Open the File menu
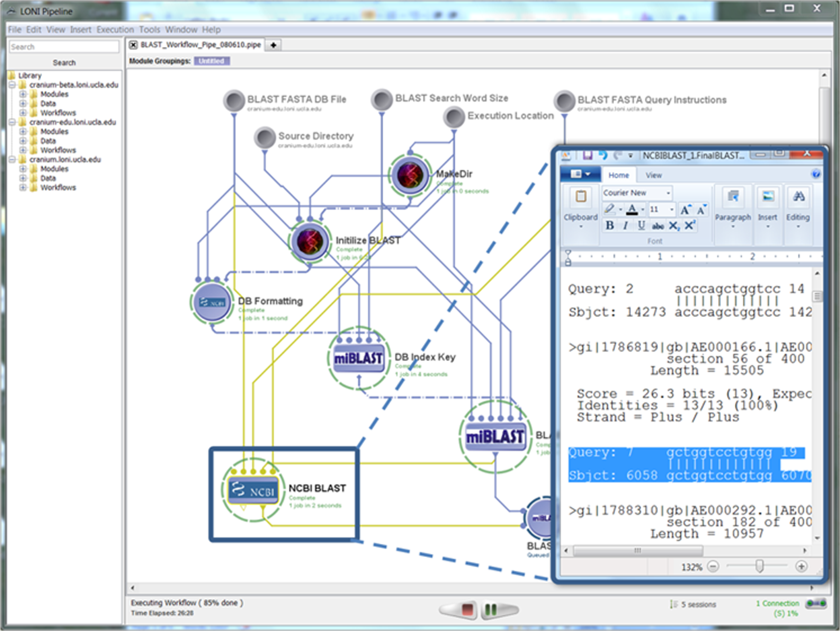The height and width of the screenshot is (631, 840). (x=15, y=30)
